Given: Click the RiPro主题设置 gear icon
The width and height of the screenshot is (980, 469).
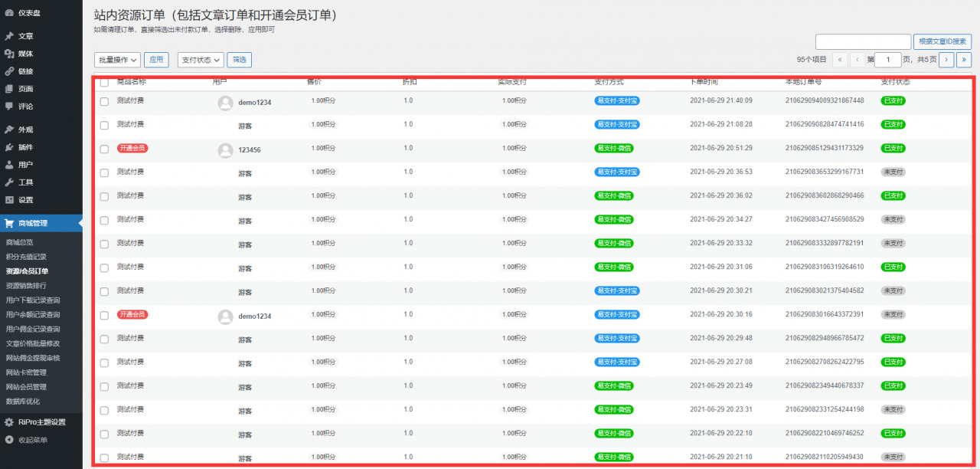Looking at the screenshot, I should coord(8,422).
